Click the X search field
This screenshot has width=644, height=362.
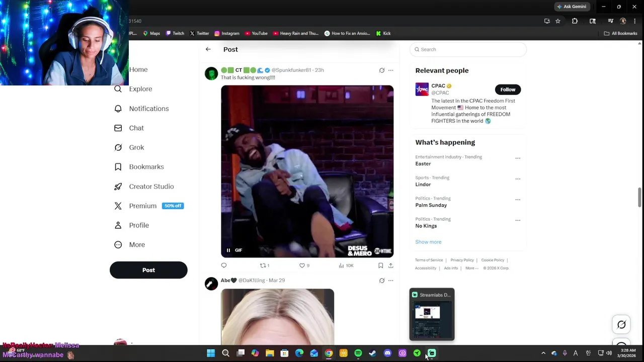point(468,49)
